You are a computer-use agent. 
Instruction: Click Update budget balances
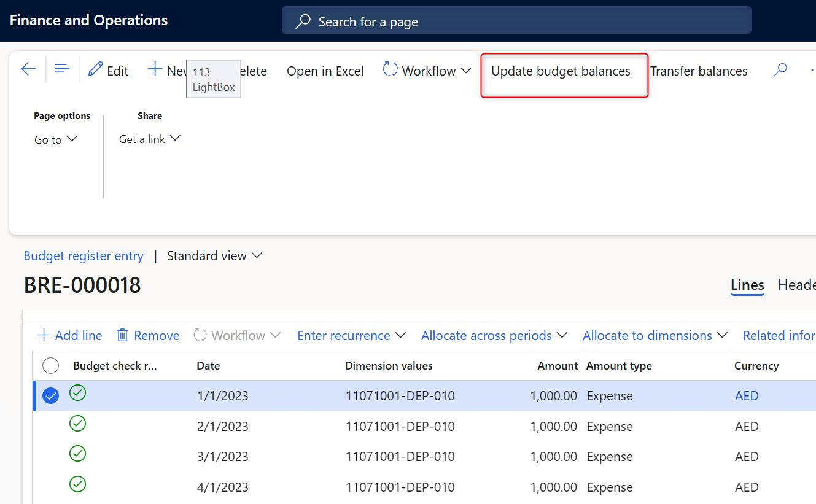click(561, 71)
